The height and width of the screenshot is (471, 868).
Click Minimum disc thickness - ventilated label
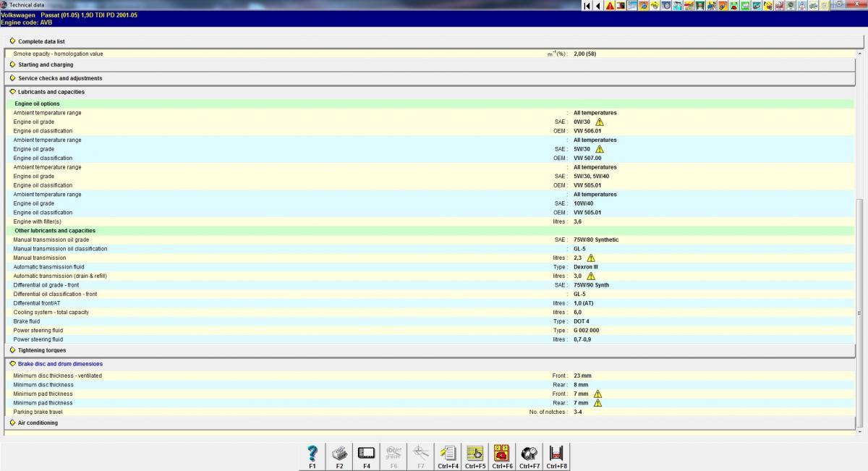(58, 375)
